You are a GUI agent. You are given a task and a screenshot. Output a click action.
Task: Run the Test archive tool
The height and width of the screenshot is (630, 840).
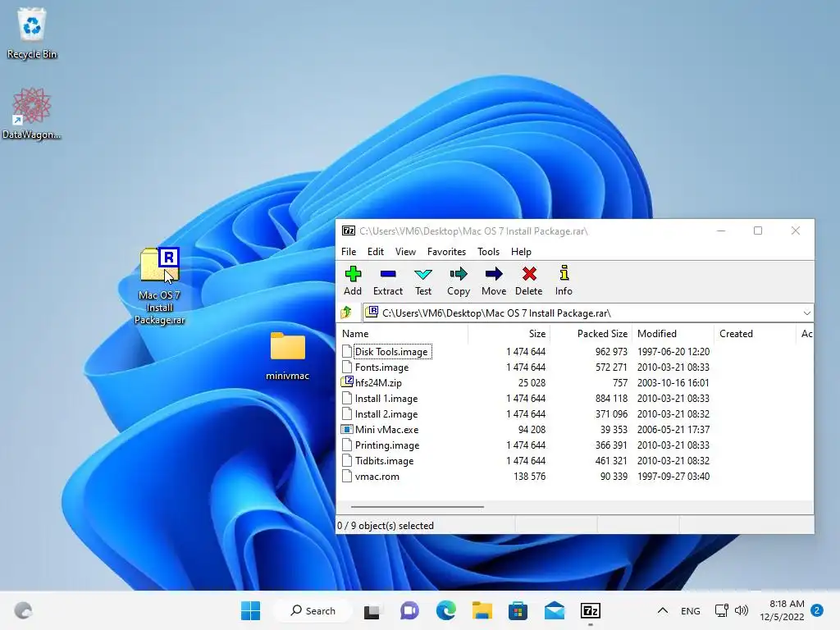pos(423,281)
